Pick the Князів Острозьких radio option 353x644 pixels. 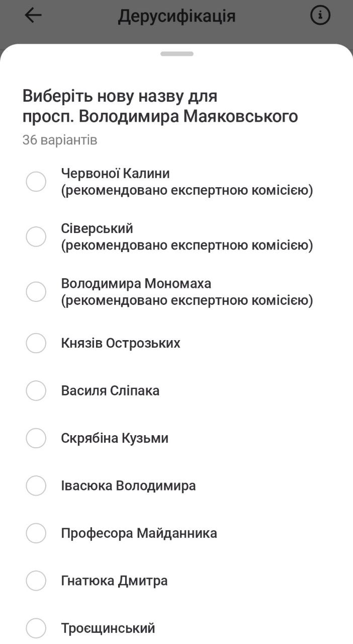pos(36,343)
